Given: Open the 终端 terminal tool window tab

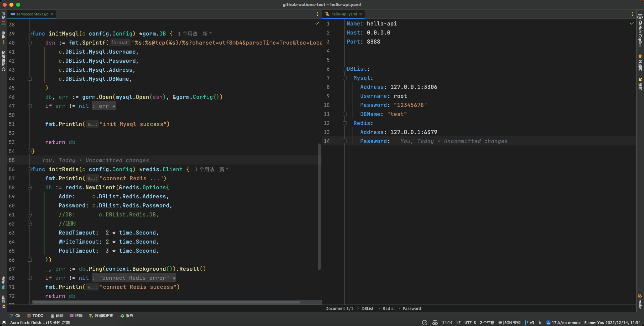Looking at the screenshot, I should tap(76, 316).
